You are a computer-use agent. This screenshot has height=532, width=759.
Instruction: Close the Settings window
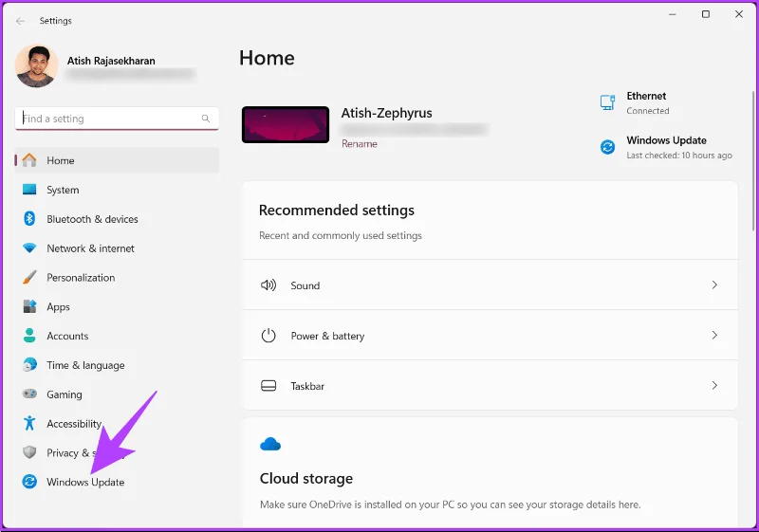pyautogui.click(x=739, y=14)
